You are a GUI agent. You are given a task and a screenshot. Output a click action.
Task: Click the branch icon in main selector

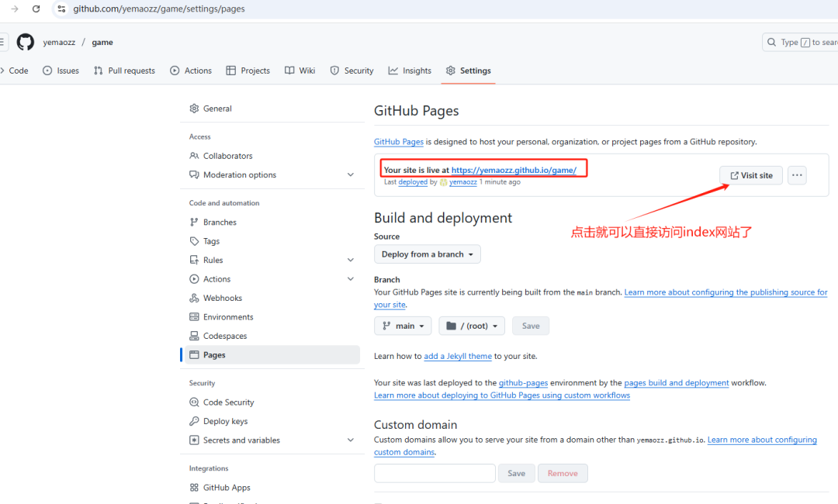(x=386, y=326)
